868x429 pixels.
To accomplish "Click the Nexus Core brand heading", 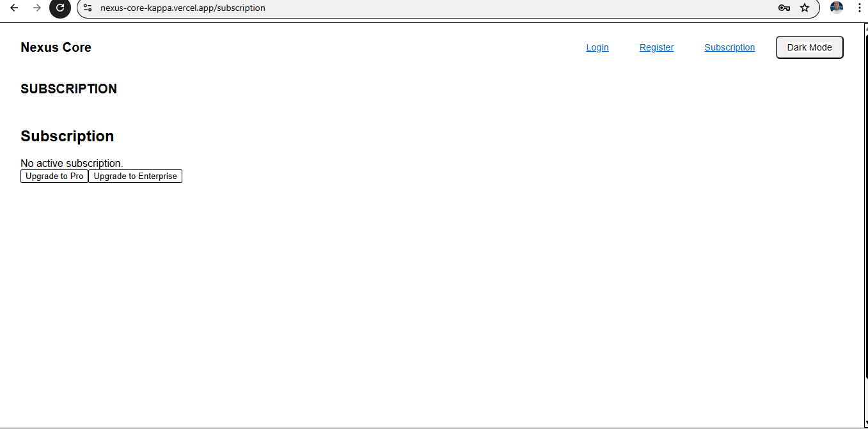I will [56, 47].
